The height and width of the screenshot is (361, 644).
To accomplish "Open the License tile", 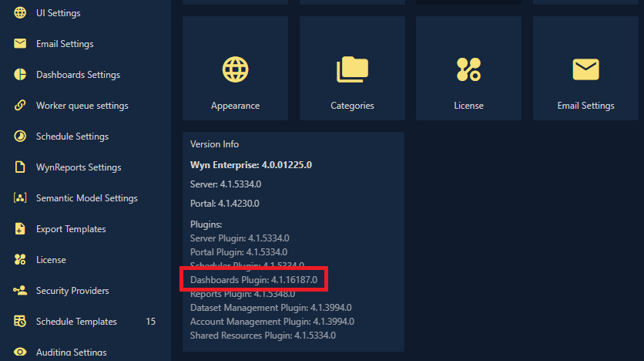I will click(x=468, y=69).
